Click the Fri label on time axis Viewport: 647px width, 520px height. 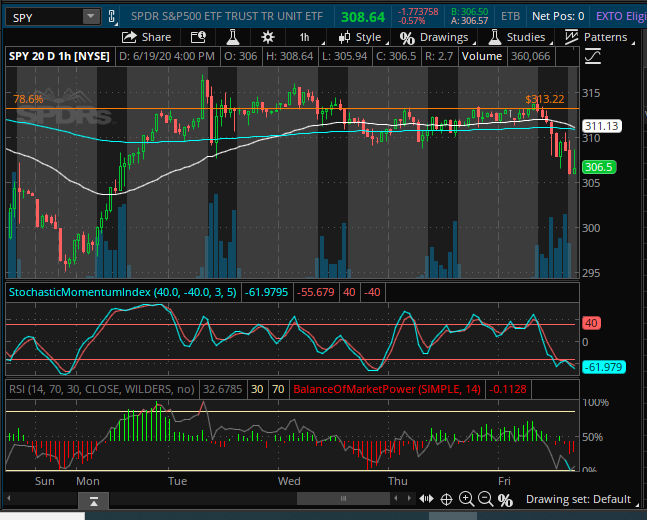(504, 481)
